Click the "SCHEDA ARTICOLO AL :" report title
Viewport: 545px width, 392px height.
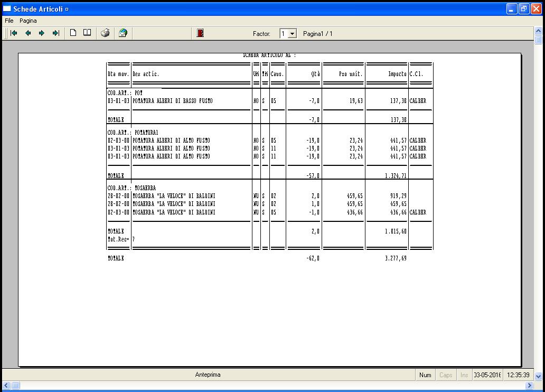click(x=269, y=55)
